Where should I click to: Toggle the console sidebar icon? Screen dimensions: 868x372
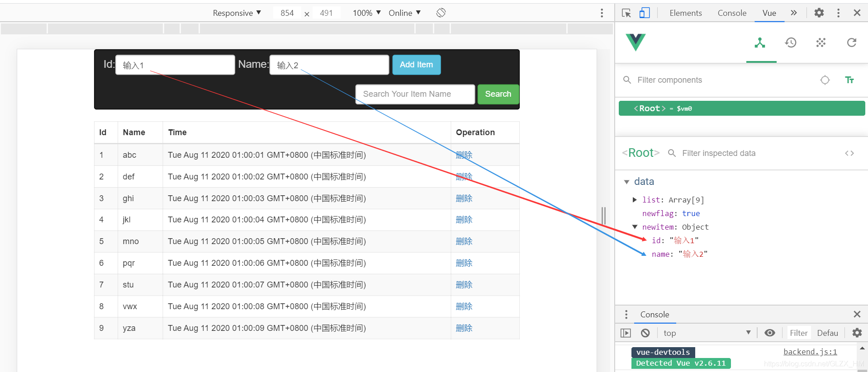tap(626, 333)
